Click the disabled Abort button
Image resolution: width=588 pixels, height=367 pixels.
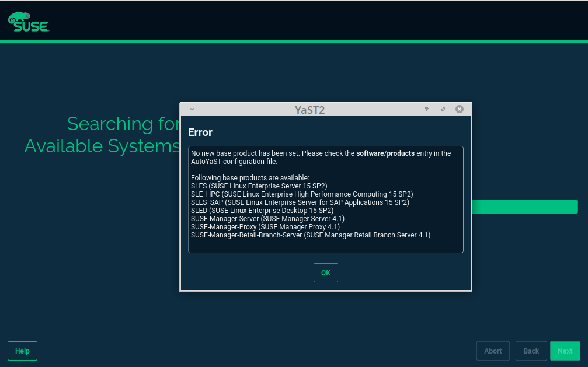point(493,351)
